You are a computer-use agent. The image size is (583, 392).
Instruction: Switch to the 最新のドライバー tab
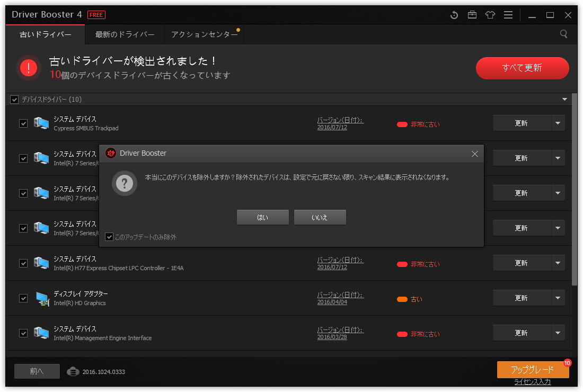click(x=125, y=33)
